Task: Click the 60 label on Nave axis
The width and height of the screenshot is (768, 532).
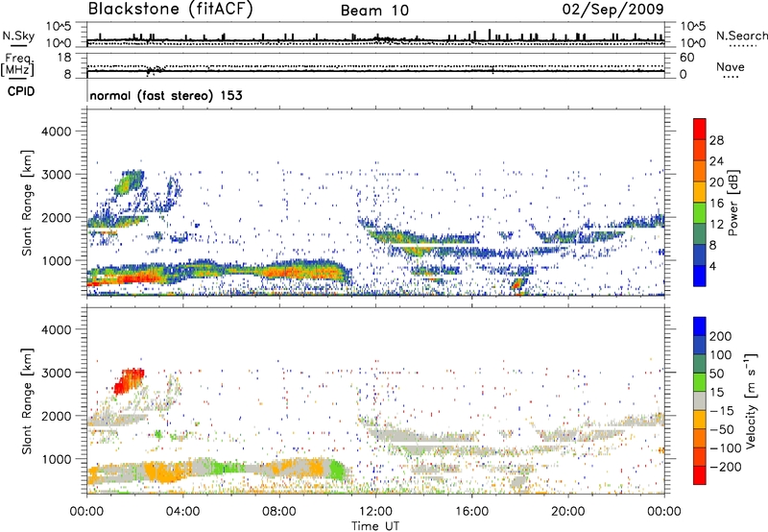Action: [x=686, y=58]
